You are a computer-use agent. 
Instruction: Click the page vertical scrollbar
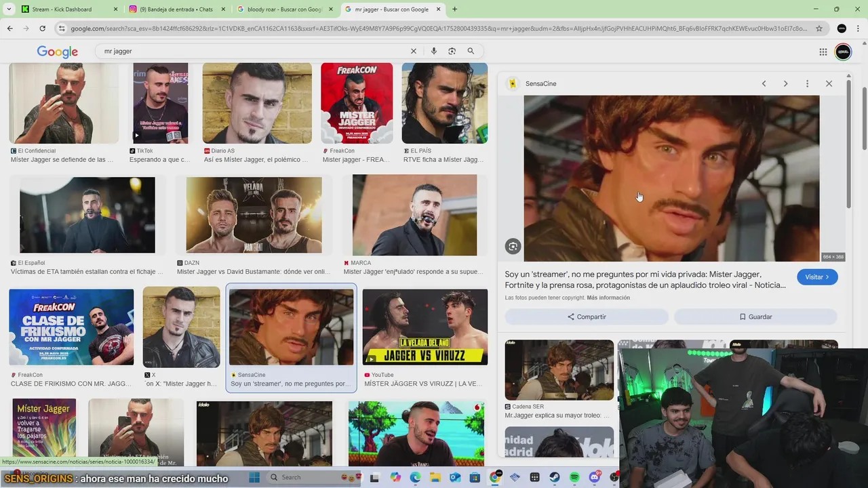click(x=864, y=119)
